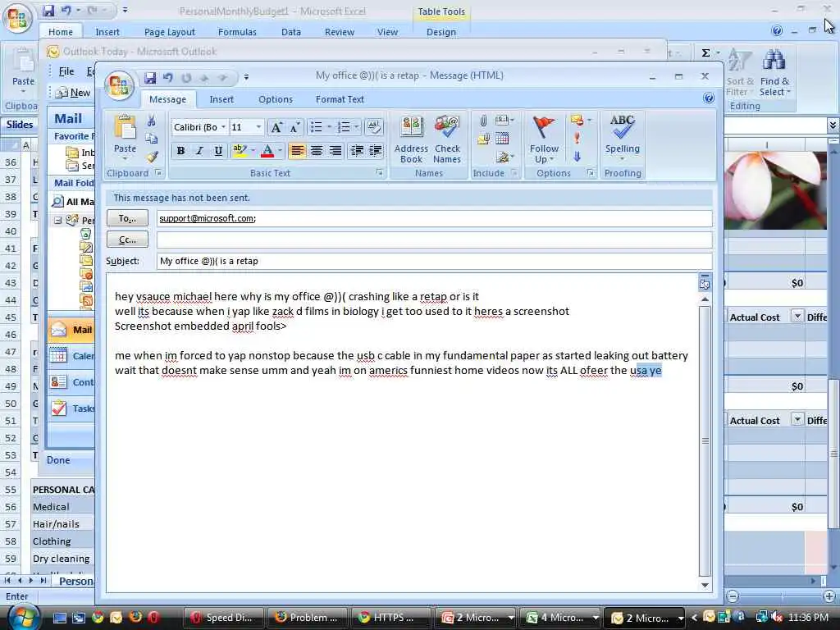Click the Grow Font icon
Image resolution: width=840 pixels, height=630 pixels.
pyautogui.click(x=276, y=127)
